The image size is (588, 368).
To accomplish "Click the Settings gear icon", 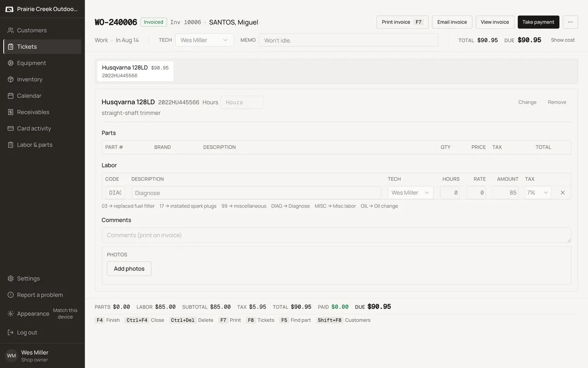I will 11,278.
